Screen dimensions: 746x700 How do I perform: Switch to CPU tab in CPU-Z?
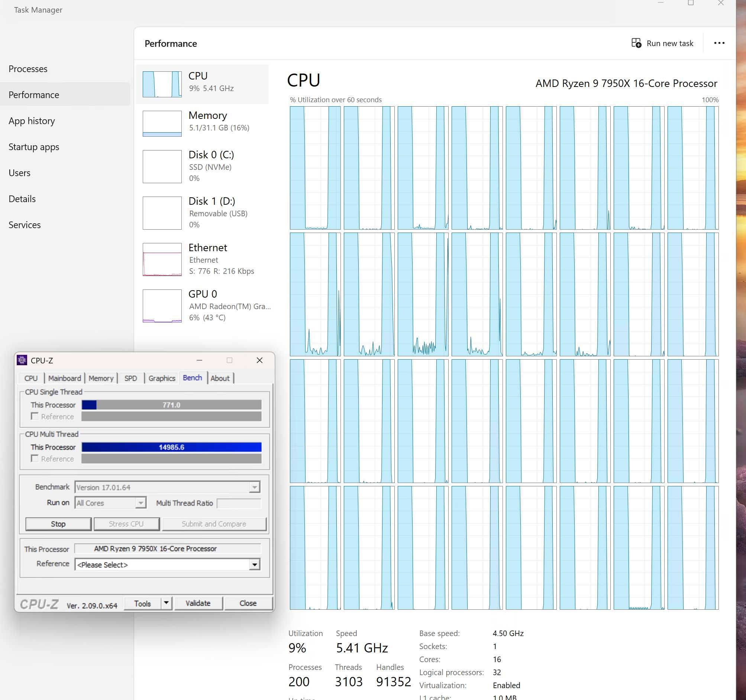point(31,378)
